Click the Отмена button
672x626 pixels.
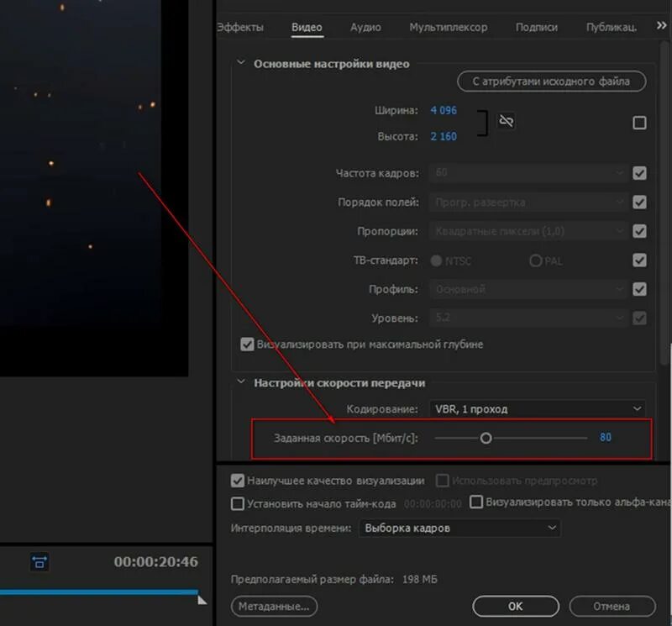(x=612, y=607)
